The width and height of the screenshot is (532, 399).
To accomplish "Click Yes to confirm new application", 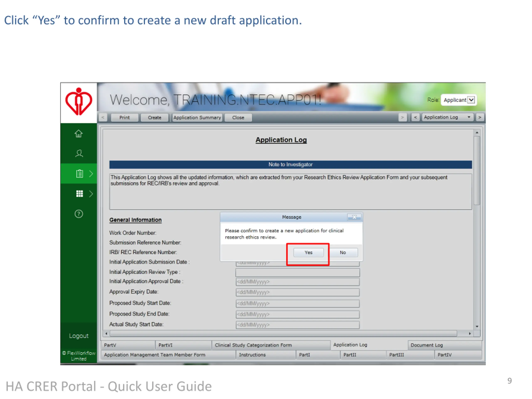I will click(308, 252).
